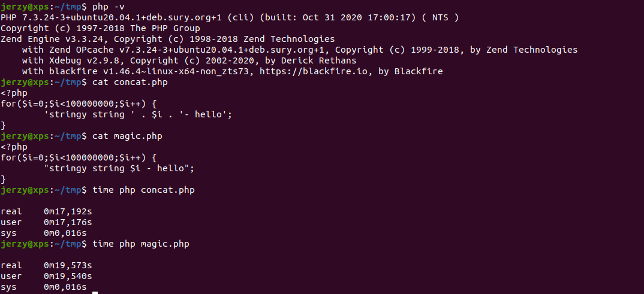
Task: Click the double-quoted "stringy string $i" line
Action: pyautogui.click(x=119, y=168)
